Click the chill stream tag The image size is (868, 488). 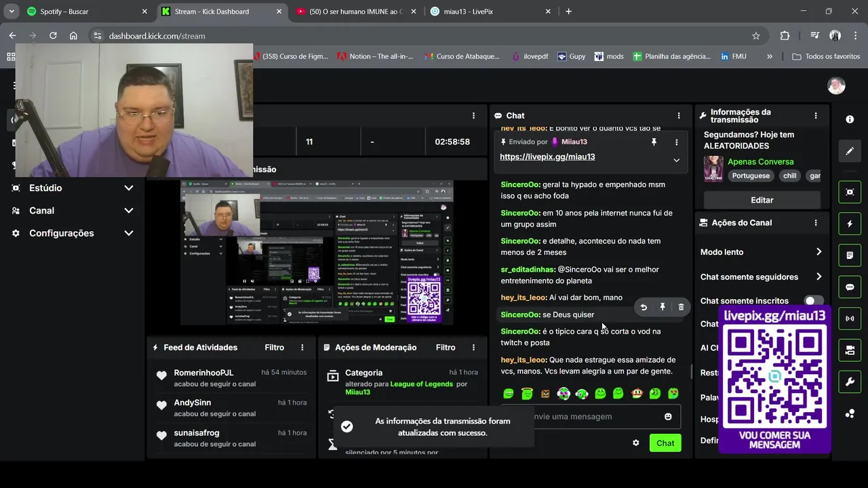(x=789, y=176)
